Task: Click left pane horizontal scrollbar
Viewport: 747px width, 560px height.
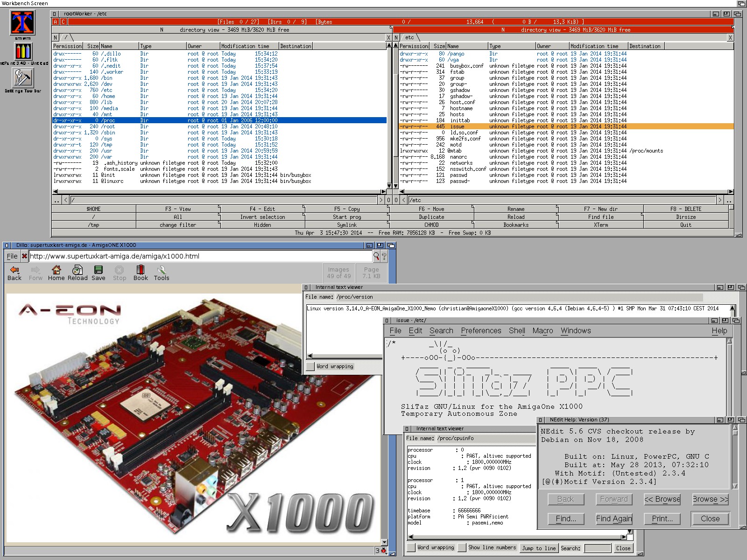Action: click(x=219, y=191)
